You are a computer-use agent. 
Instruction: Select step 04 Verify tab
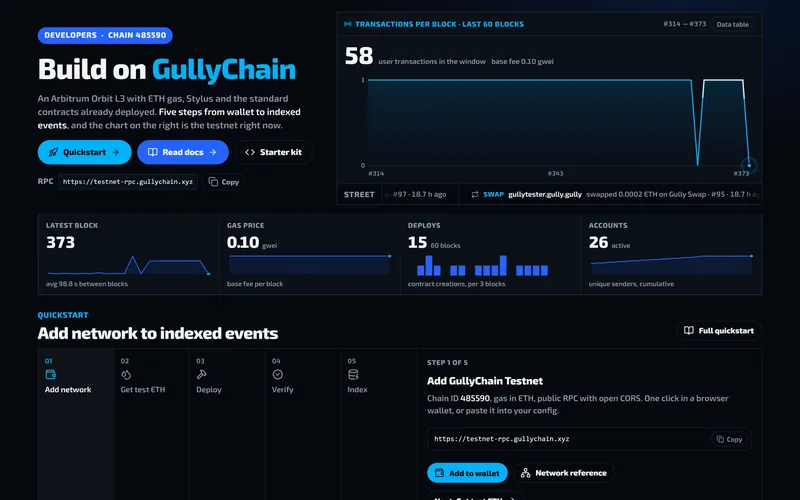pos(303,424)
